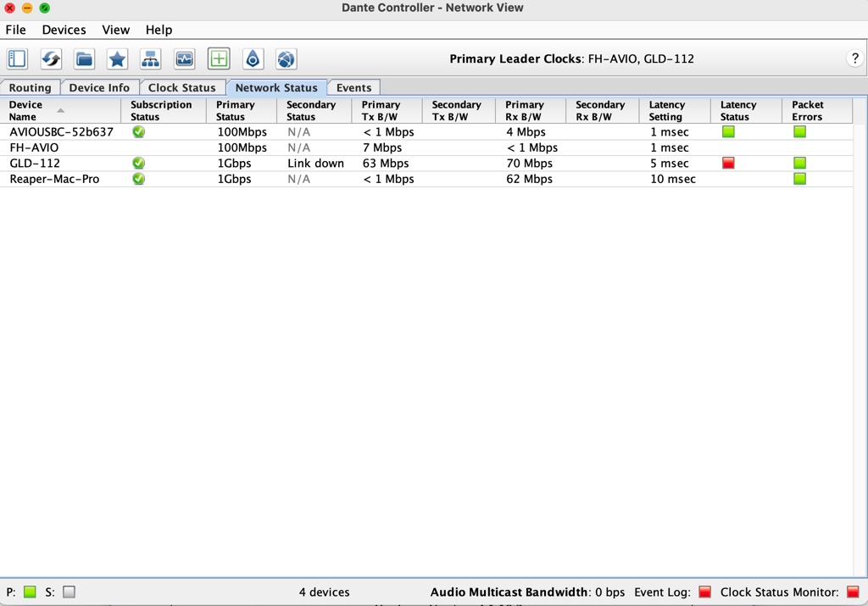Click the red Clock Status Monitor indicator
Screen dimensions: 868x606
pos(853,592)
